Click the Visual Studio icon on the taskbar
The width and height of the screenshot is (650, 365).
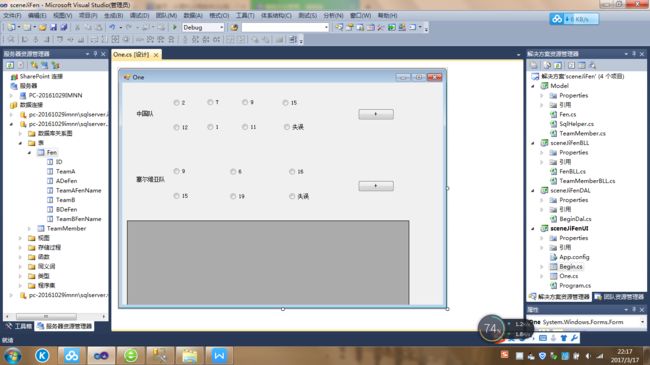101,355
